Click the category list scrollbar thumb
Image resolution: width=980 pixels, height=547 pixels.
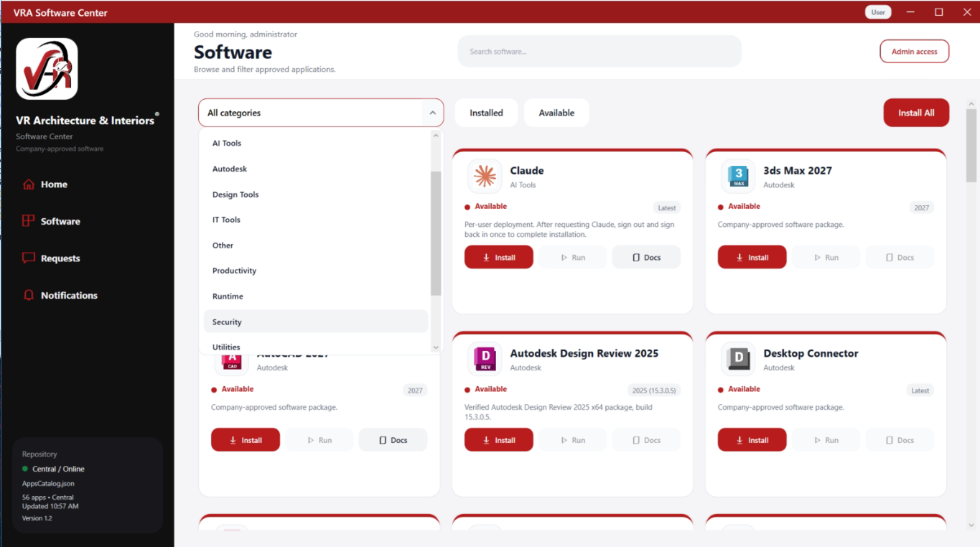(435, 233)
